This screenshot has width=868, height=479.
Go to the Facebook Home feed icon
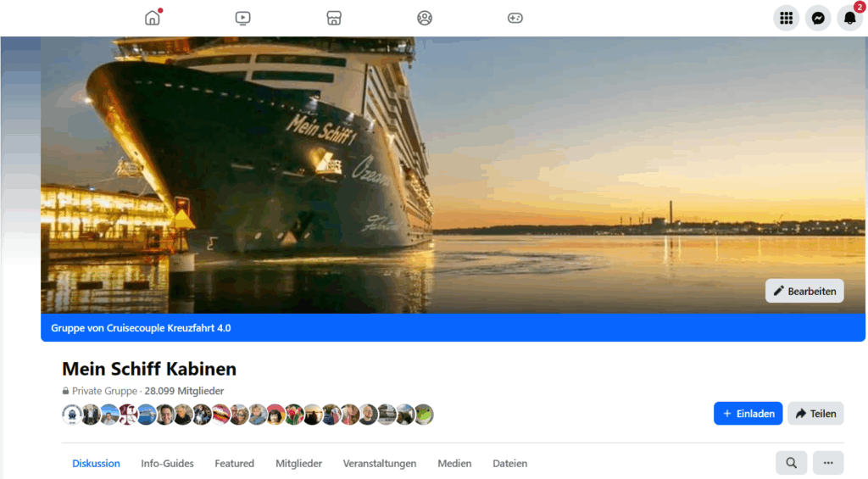coord(153,18)
